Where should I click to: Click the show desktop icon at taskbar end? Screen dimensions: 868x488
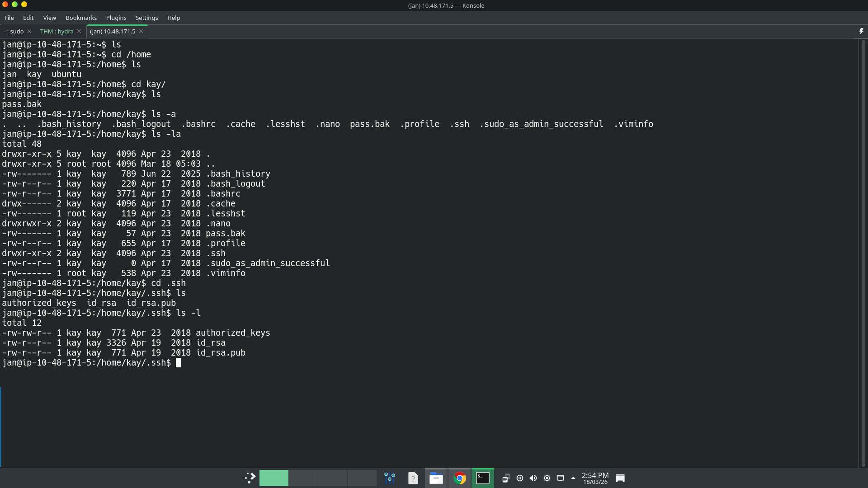click(x=620, y=478)
